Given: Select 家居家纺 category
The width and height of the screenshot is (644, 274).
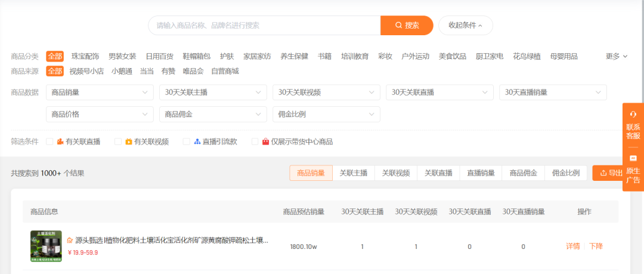Looking at the screenshot, I should point(257,56).
